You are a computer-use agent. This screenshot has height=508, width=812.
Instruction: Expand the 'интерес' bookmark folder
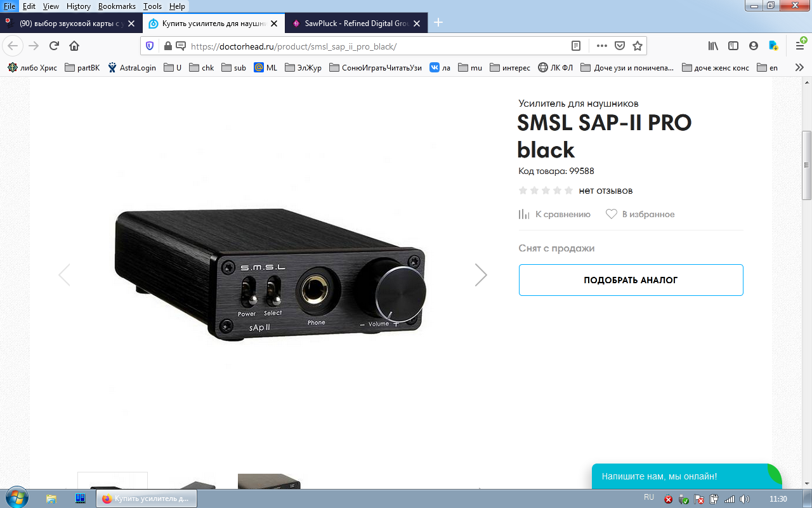pyautogui.click(x=510, y=68)
